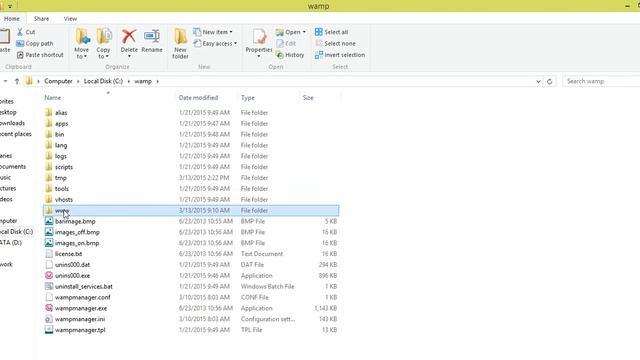Select the tools folder row
Image resolution: width=640 pixels, height=360 pixels.
point(191,189)
